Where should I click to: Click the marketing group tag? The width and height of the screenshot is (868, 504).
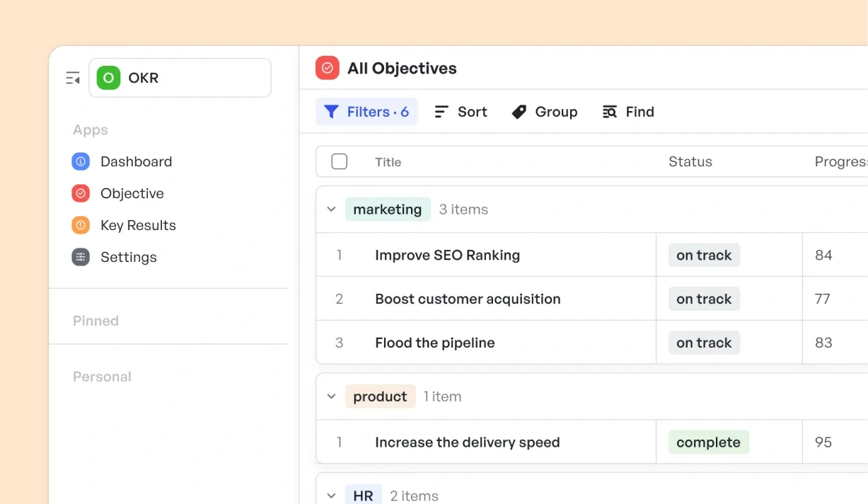(388, 210)
